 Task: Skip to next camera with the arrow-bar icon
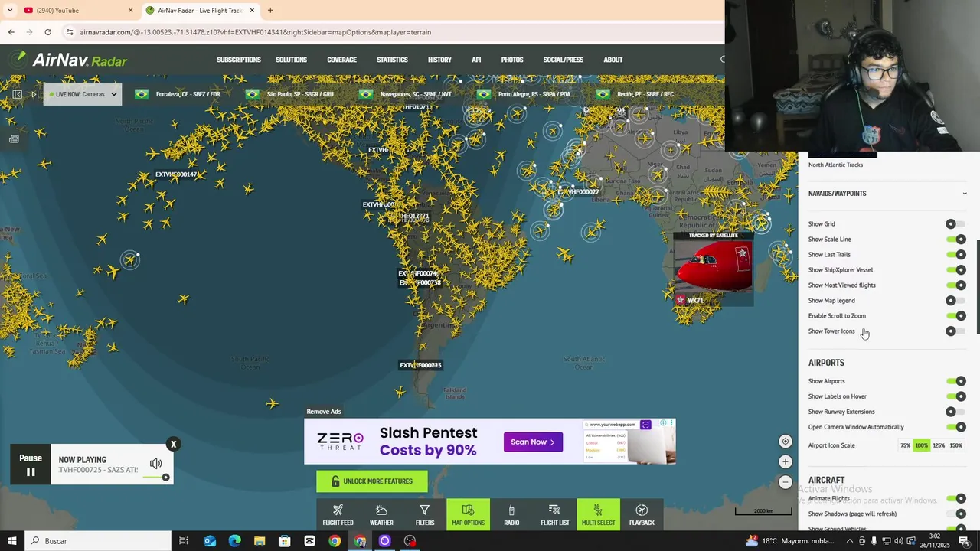[x=34, y=94]
